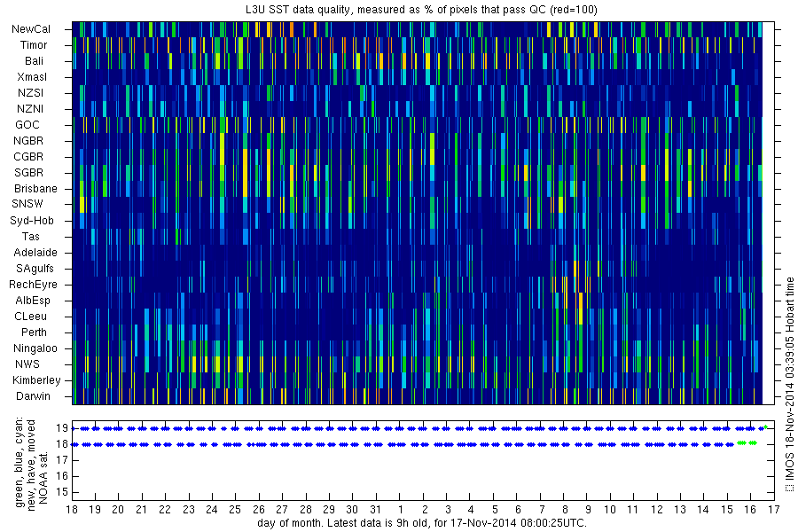Click the 'new, have, moved' legend text
Viewport: 798px width, 532px height.
[31, 465]
